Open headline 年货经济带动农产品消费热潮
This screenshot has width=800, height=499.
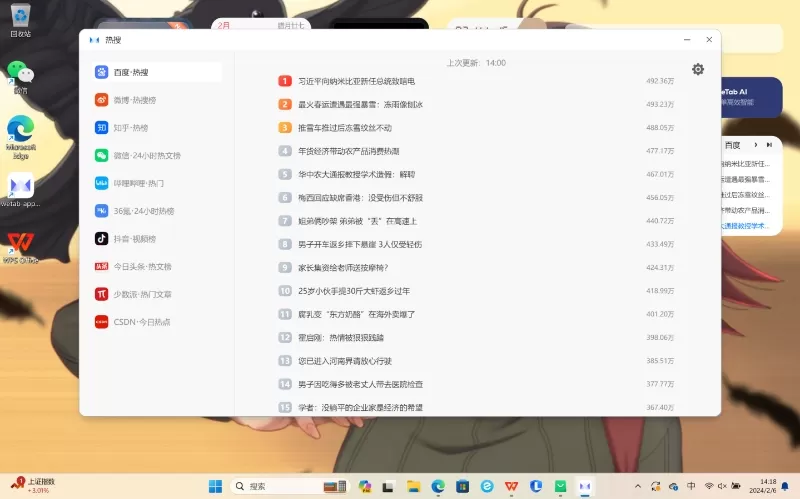tap(348, 151)
